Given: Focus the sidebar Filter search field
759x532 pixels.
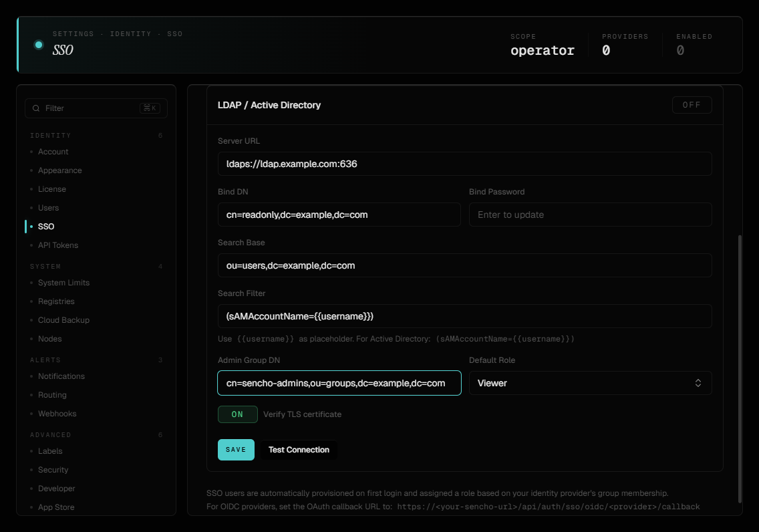Looking at the screenshot, I should [x=96, y=108].
